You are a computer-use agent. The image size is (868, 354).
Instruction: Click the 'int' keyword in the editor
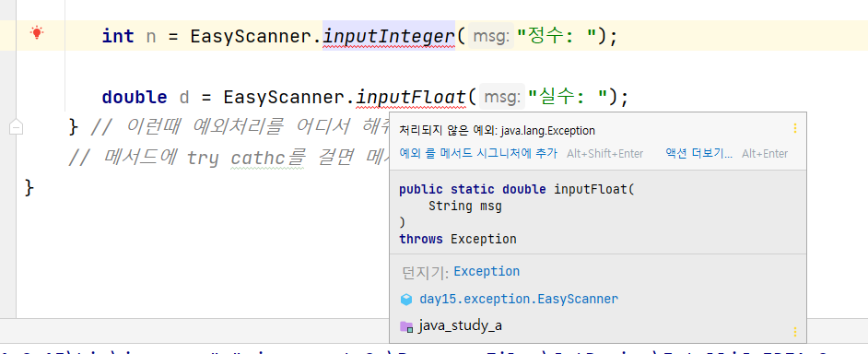tap(118, 37)
